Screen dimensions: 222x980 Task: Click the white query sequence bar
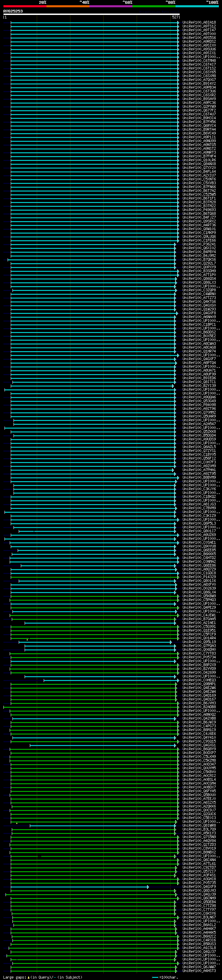(92, 14)
